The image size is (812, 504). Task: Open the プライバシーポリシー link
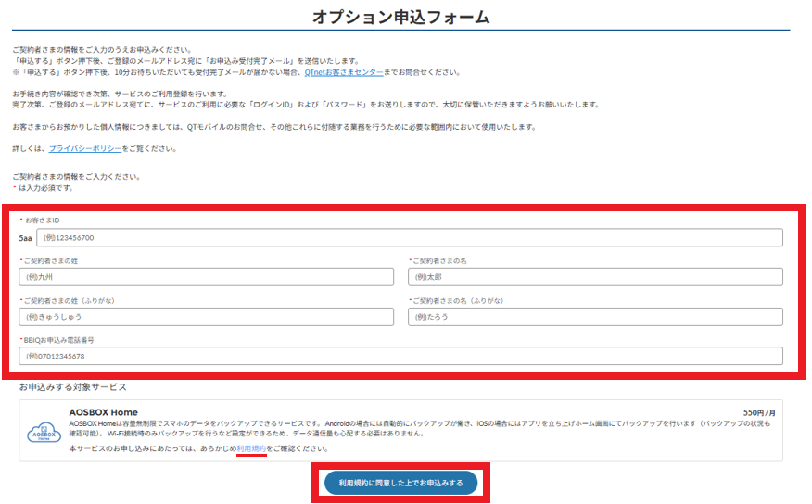(x=85, y=148)
